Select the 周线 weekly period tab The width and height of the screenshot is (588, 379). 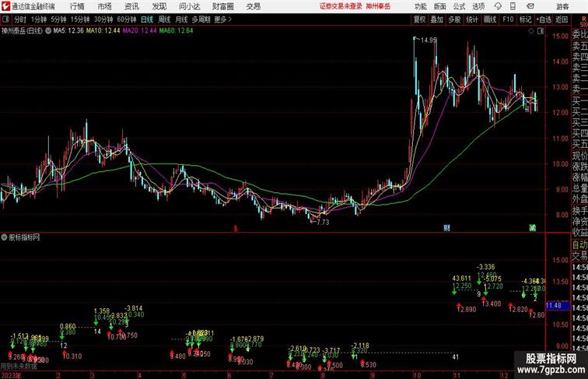(164, 19)
